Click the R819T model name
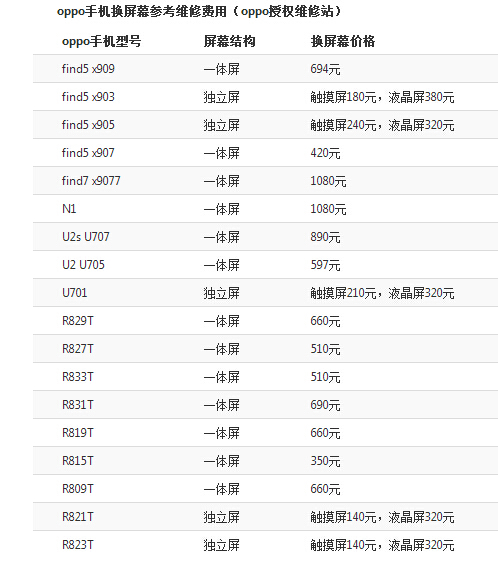Viewport: 498px width, 562px height. (78, 433)
